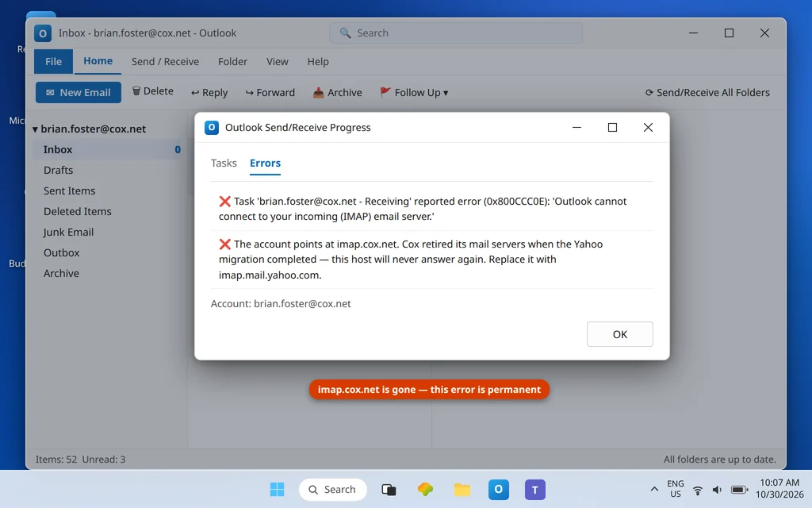Screen dimensions: 812x508
Task: Switch to the View ribbon tab
Action: pyautogui.click(x=277, y=62)
